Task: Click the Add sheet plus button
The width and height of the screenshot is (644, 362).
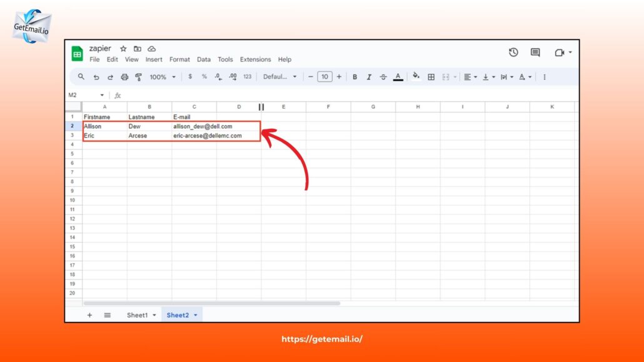Action: [x=89, y=314]
